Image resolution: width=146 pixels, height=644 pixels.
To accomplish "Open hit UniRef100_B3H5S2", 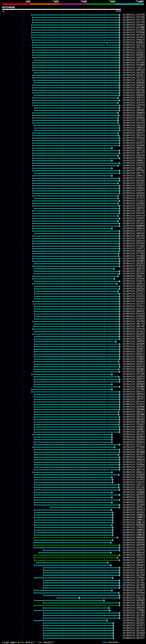I will pyautogui.click(x=133, y=42).
